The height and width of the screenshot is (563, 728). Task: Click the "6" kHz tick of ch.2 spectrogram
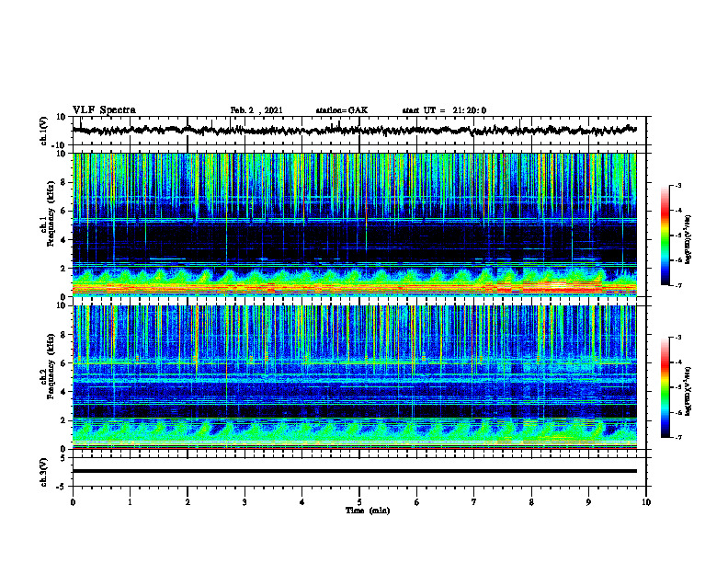[x=63, y=363]
